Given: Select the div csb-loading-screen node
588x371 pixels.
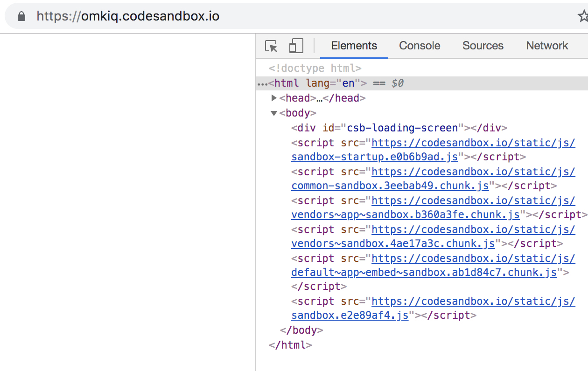Looking at the screenshot, I should 399,128.
